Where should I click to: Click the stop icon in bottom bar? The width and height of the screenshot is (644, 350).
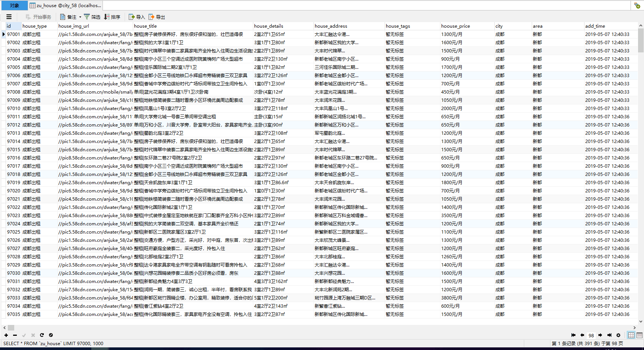pyautogui.click(x=51, y=335)
